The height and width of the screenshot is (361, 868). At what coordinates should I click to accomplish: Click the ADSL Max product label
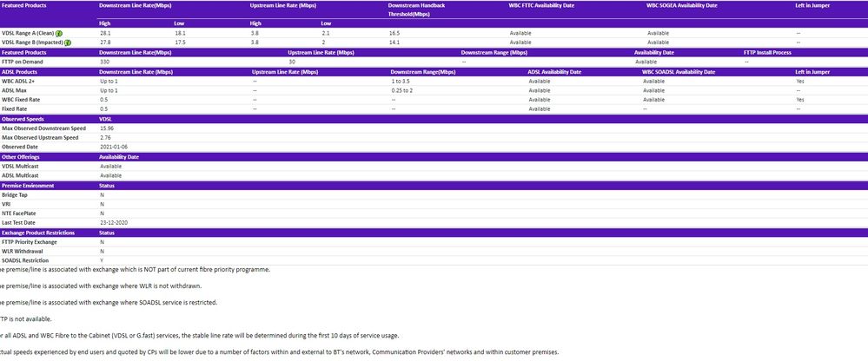click(x=14, y=90)
